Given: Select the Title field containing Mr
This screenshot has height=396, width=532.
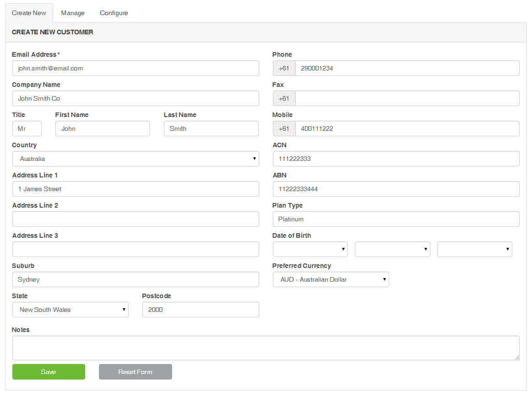Looking at the screenshot, I should coord(27,128).
